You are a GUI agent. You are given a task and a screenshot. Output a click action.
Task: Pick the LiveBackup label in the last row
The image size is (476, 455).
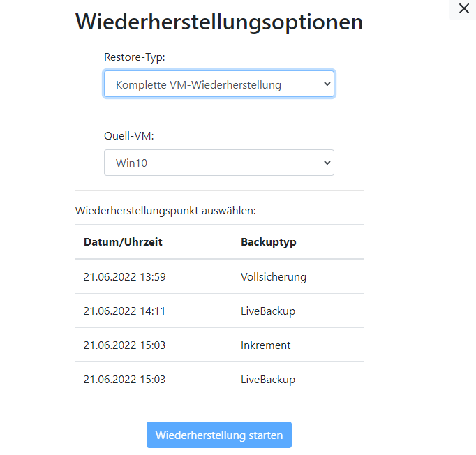(268, 380)
